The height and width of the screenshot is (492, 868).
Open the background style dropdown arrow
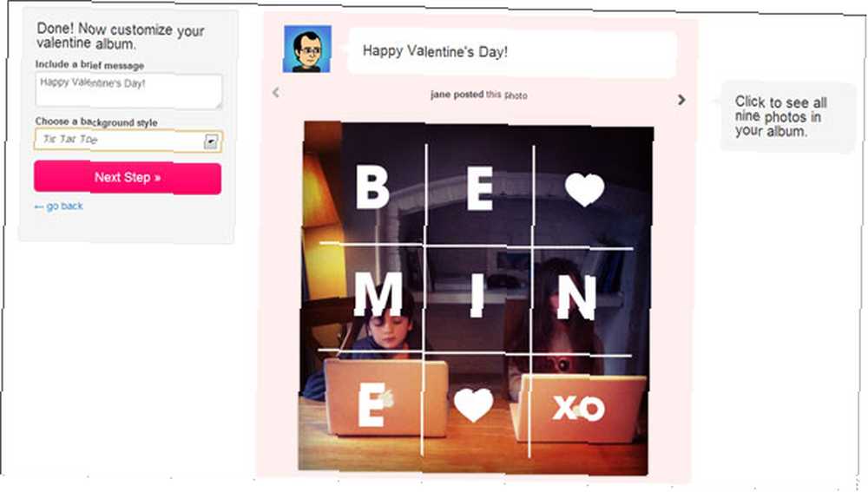[211, 141]
